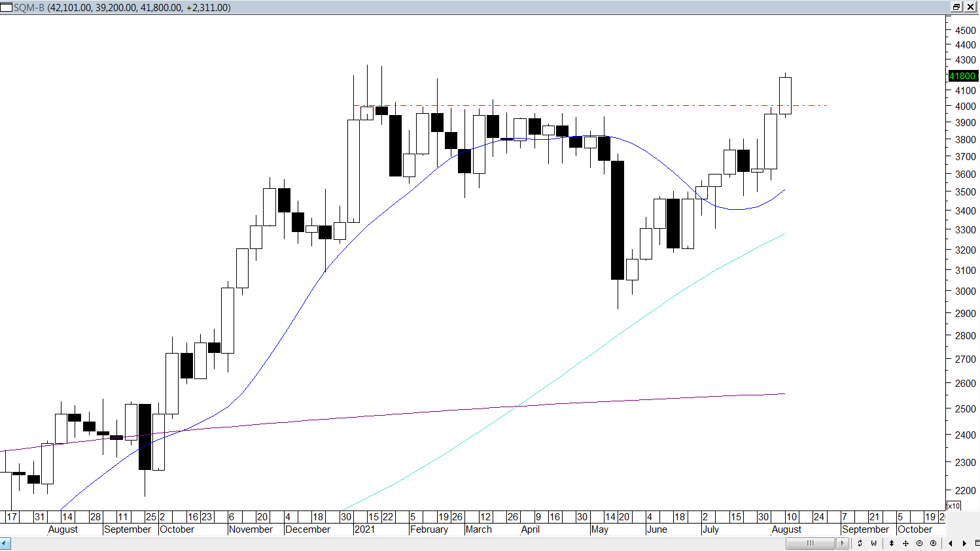The width and height of the screenshot is (980, 551).
Task: Go to previous chart with left triangle
Action: click(x=951, y=543)
